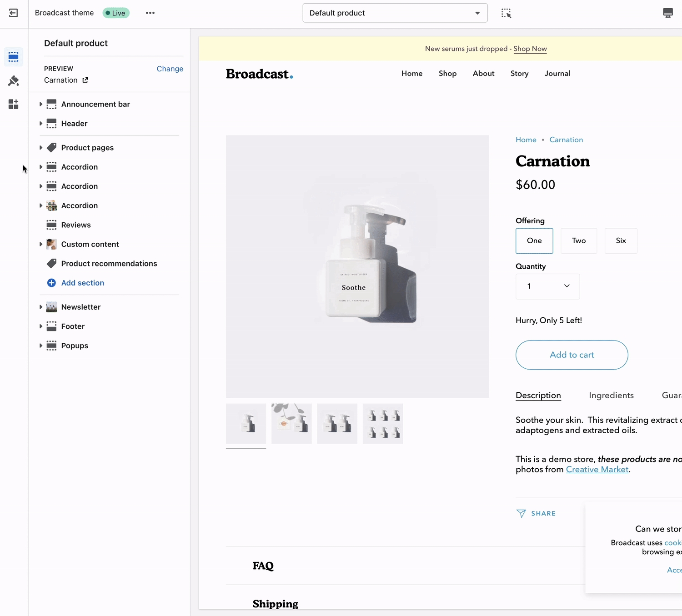This screenshot has height=616, width=682.
Task: Select the Six offering option
Action: pos(621,241)
